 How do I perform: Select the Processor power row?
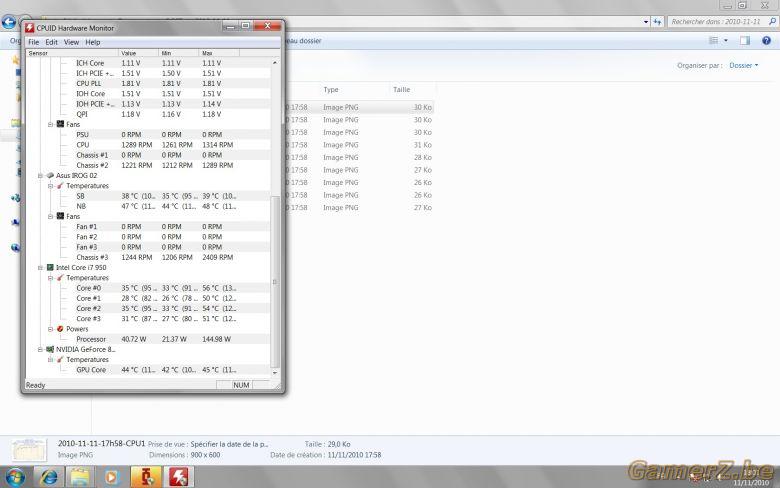[x=148, y=339]
